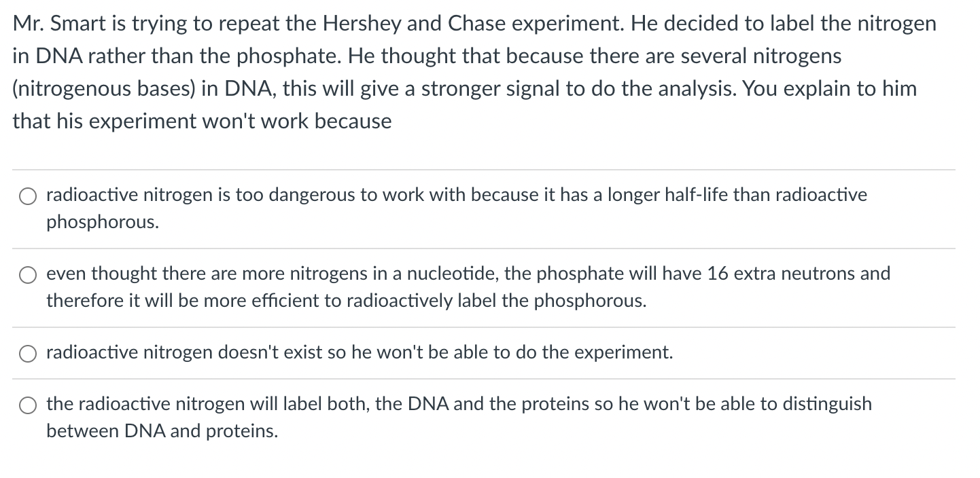Click the word phosphorous in the first option
The image size is (980, 478).
click(102, 222)
